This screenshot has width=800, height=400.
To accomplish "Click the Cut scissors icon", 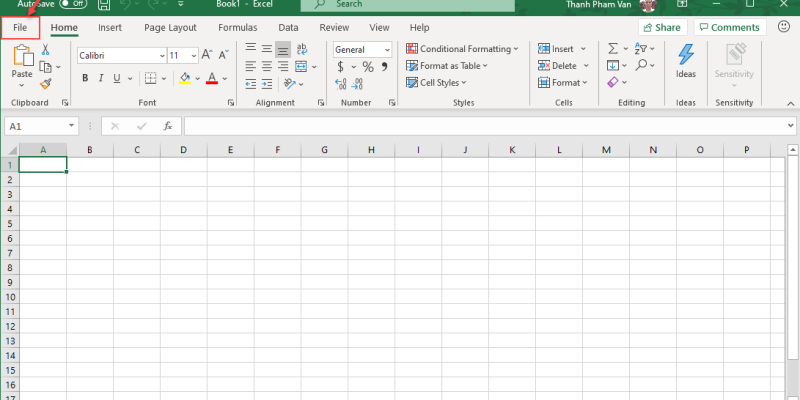I will [x=46, y=50].
